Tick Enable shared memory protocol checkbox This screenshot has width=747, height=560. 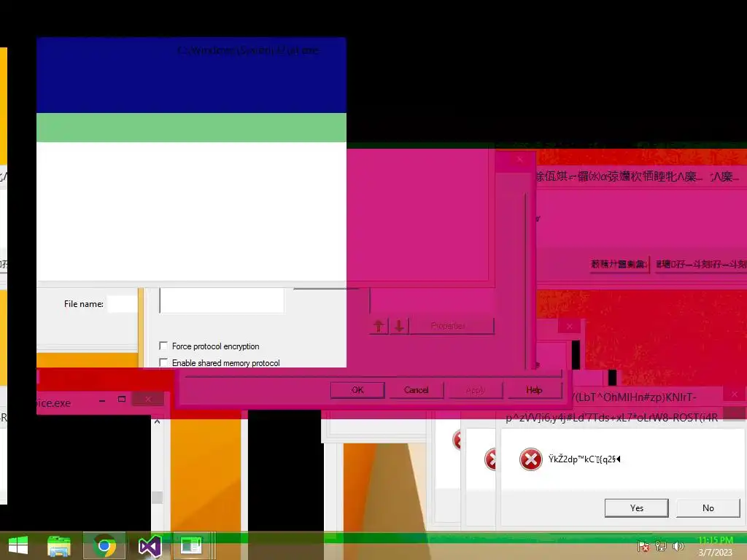point(163,362)
